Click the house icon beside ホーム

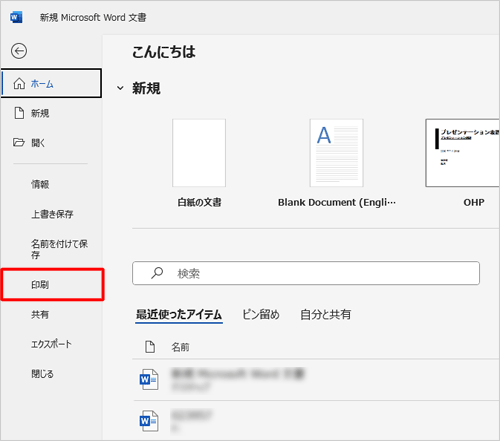tap(19, 83)
